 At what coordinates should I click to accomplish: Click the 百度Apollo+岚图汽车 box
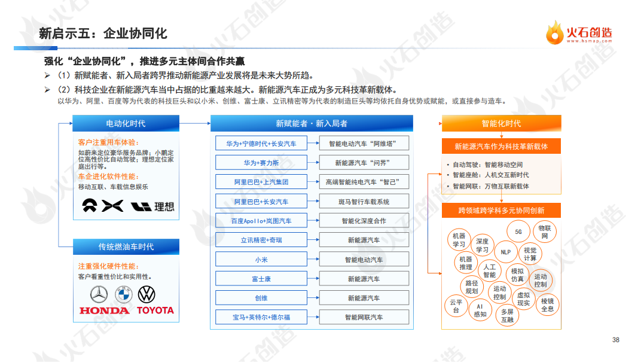[261, 221]
